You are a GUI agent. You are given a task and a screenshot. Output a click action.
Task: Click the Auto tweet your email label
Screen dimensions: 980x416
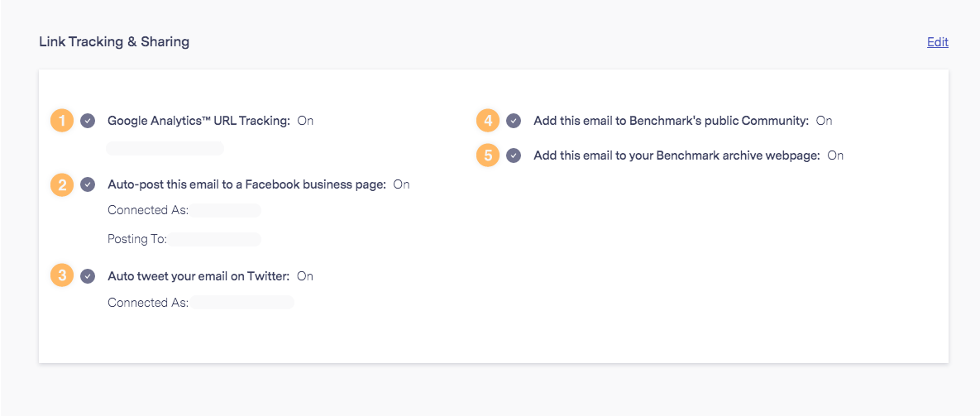[x=198, y=276]
